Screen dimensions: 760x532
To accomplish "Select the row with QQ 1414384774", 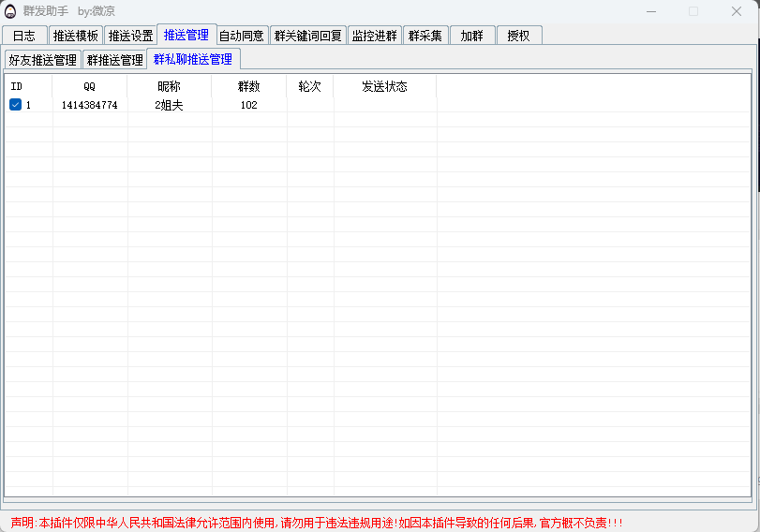I will pyautogui.click(x=89, y=105).
